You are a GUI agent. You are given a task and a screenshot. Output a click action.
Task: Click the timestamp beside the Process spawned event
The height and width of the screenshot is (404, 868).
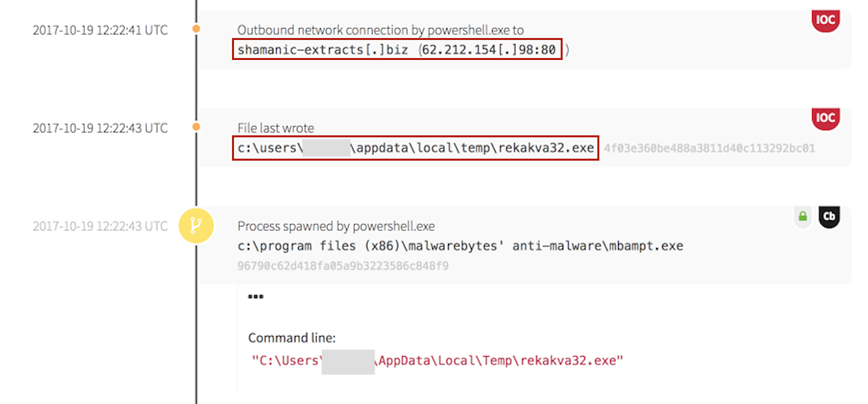coord(100,226)
